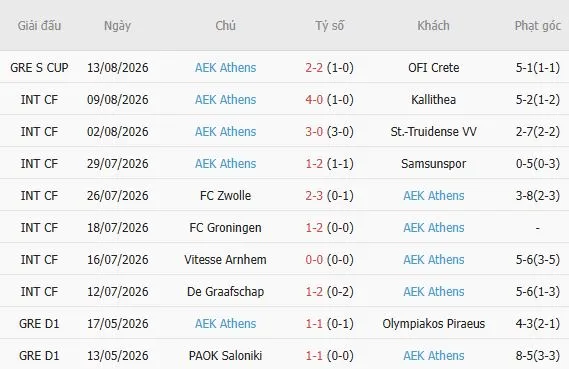The height and width of the screenshot is (369, 569).
Task: Open St.-Truidense VV team link
Action: click(434, 131)
